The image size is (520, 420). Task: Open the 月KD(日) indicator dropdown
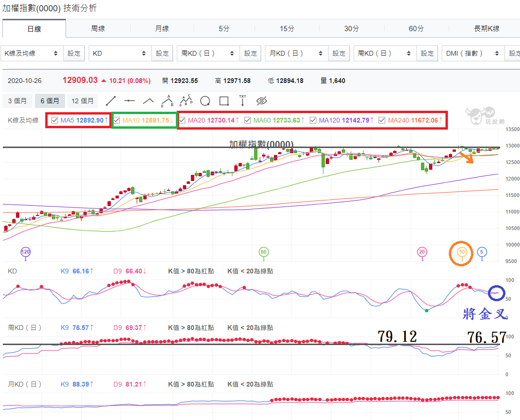tap(297, 53)
